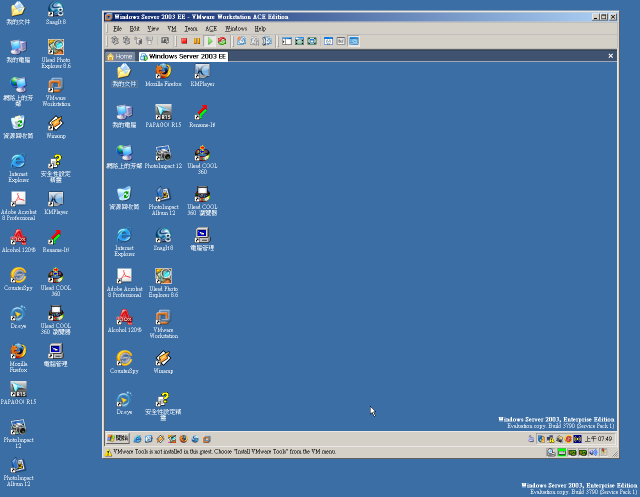Select PhotoImpact 12 icon on guest desktop
640x497 pixels.
click(x=163, y=157)
